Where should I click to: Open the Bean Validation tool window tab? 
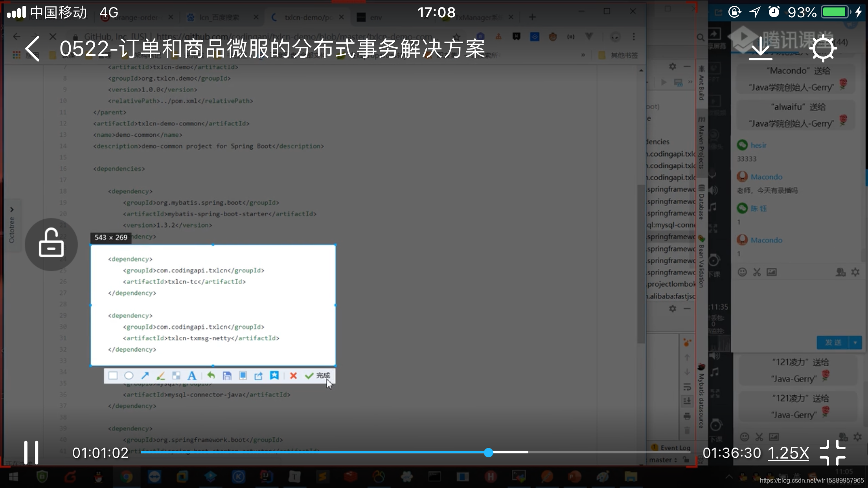[701, 261]
